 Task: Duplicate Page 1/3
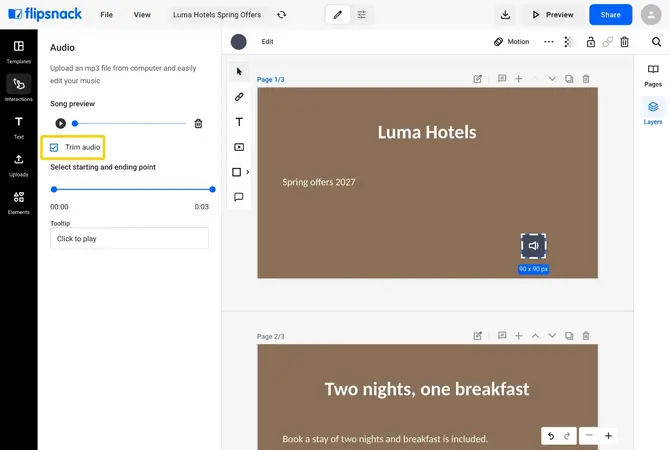(569, 79)
